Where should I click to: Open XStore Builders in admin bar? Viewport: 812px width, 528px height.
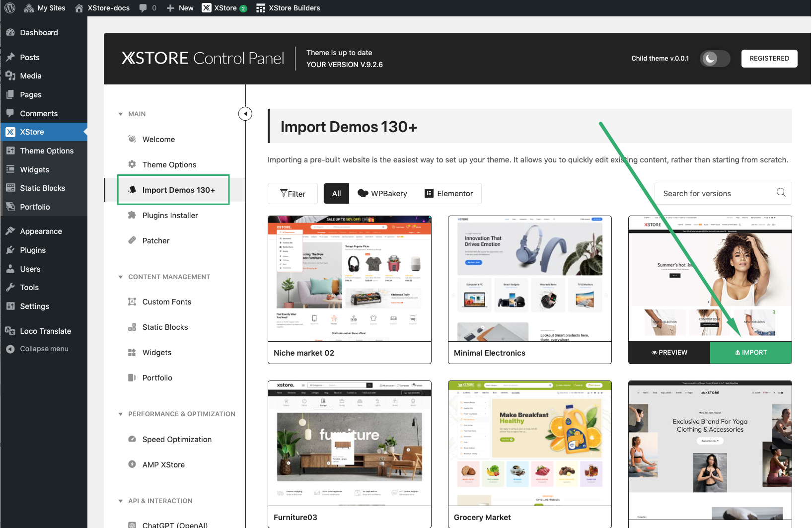[x=288, y=8]
